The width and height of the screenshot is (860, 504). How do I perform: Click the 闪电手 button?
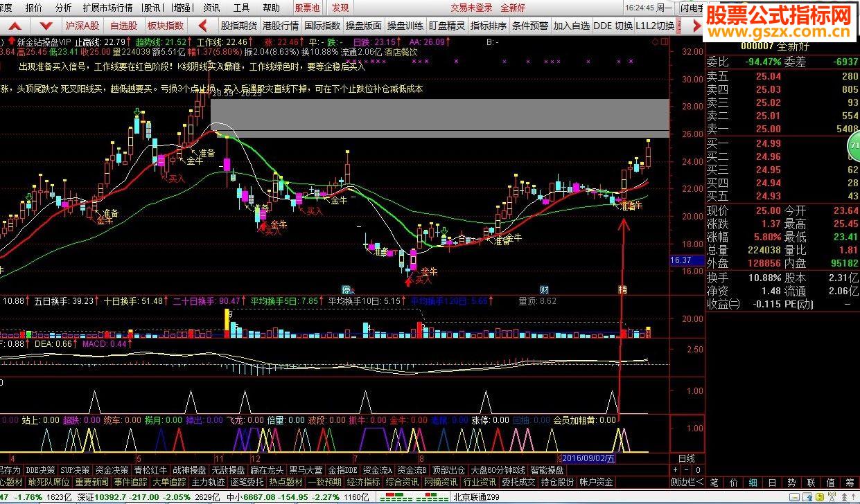click(690, 8)
